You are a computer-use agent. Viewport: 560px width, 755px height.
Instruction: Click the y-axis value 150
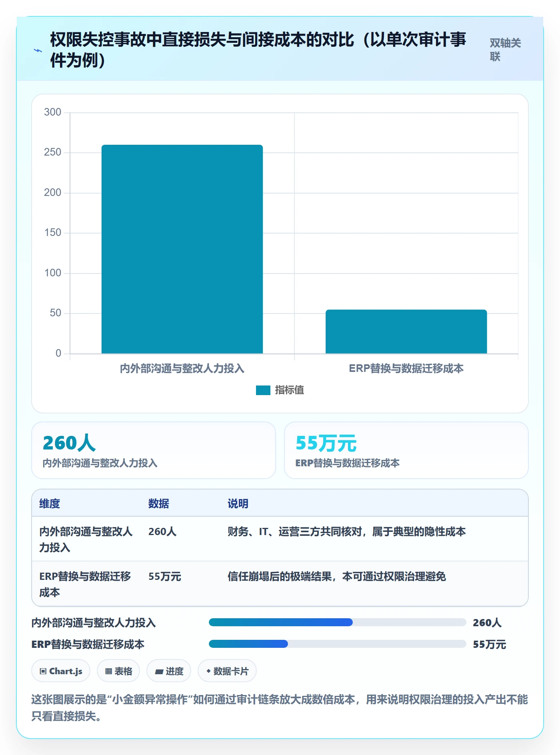point(52,233)
